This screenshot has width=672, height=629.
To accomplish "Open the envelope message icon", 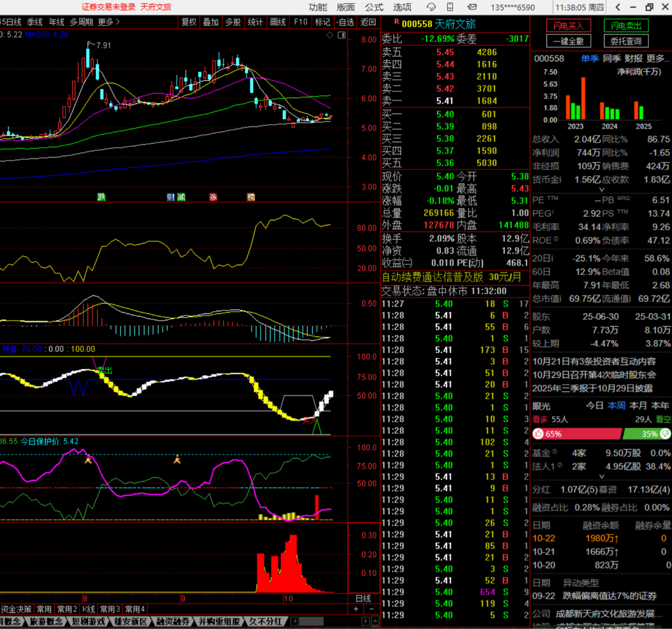I will pyautogui.click(x=472, y=7).
